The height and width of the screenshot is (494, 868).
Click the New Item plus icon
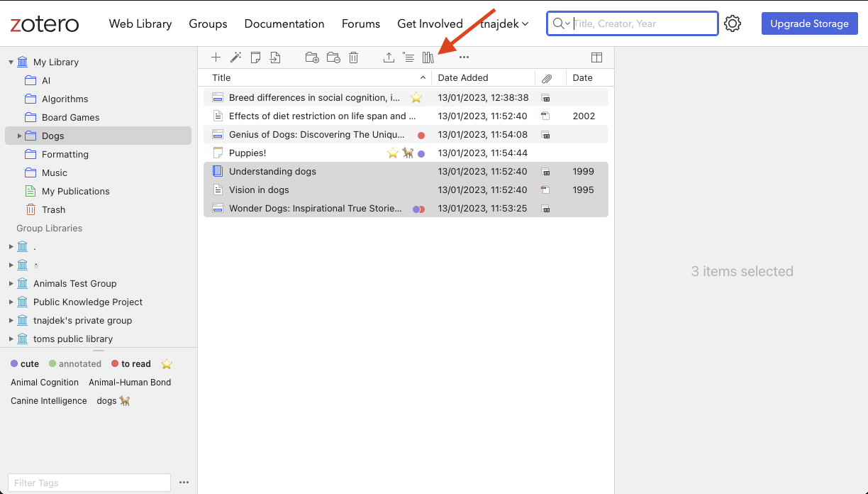[x=216, y=57]
